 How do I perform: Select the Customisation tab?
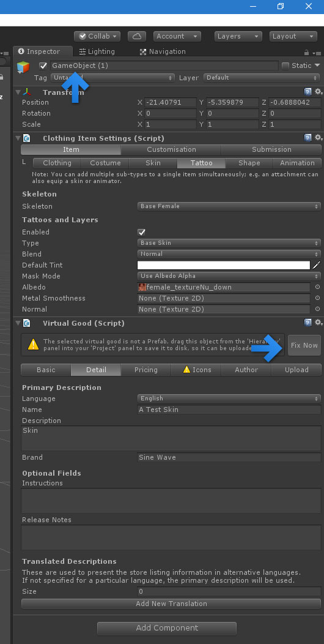click(x=171, y=149)
